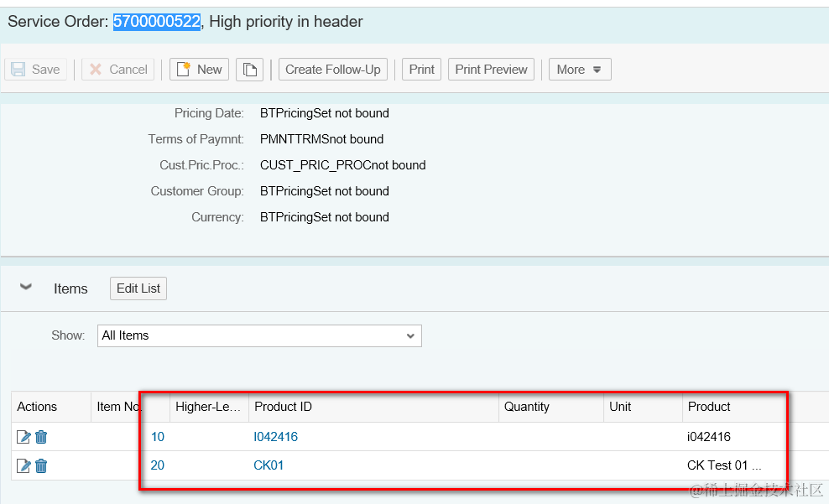Click the Print button
This screenshot has height=504, width=829.
tap(421, 70)
